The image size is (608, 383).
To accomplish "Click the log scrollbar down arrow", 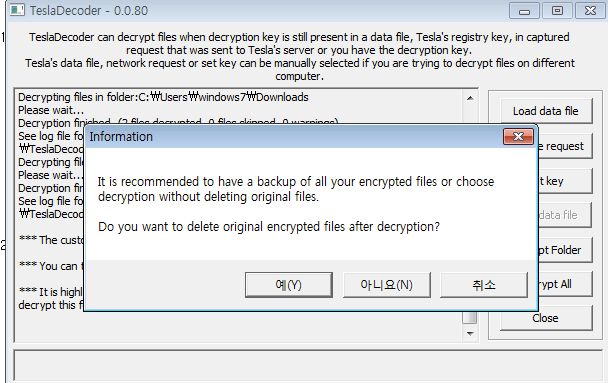I will 470,333.
